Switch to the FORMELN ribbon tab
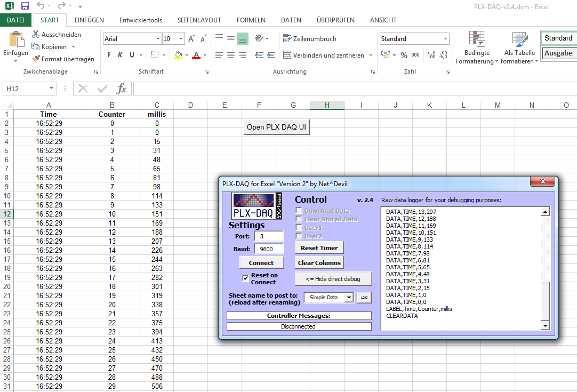This screenshot has width=577, height=392. [251, 20]
